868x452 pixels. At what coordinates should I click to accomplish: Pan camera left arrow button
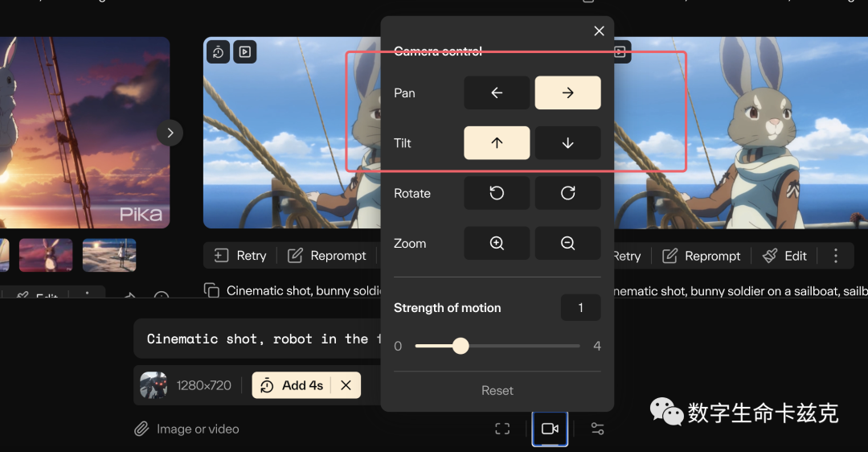coord(497,92)
